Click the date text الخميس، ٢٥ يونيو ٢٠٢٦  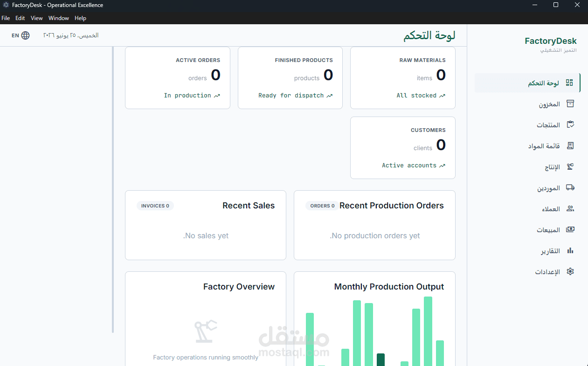pyautogui.click(x=71, y=35)
